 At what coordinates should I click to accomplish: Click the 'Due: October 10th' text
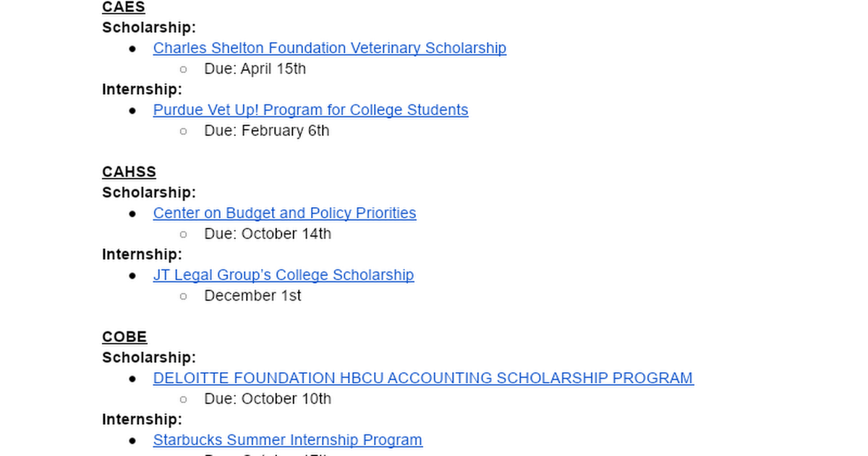tap(268, 399)
